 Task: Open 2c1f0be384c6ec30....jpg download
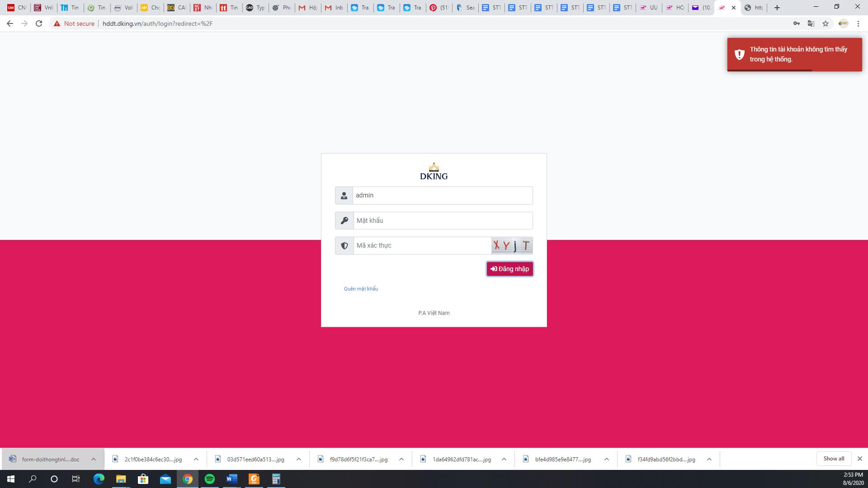(148, 459)
